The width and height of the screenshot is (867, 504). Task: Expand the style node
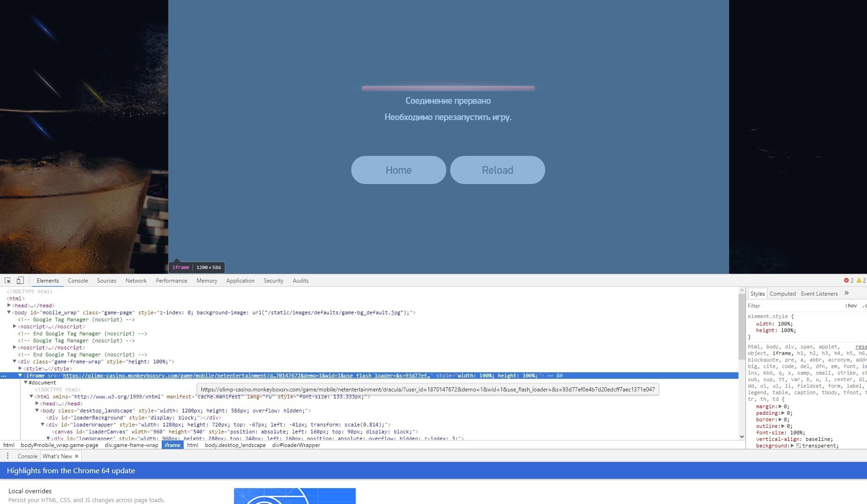coord(20,369)
